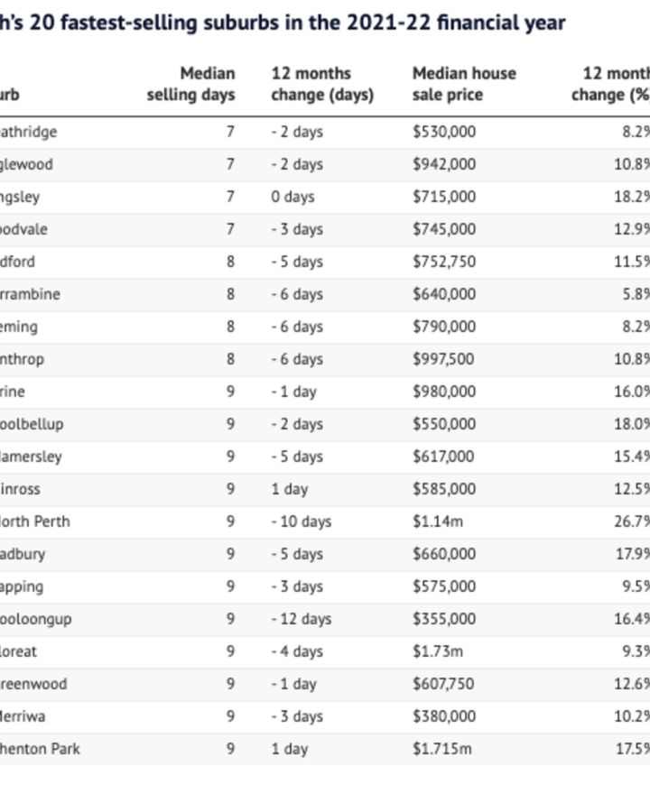650x812 pixels.
Task: Select the $530,000 sale price cell
Action: [444, 132]
